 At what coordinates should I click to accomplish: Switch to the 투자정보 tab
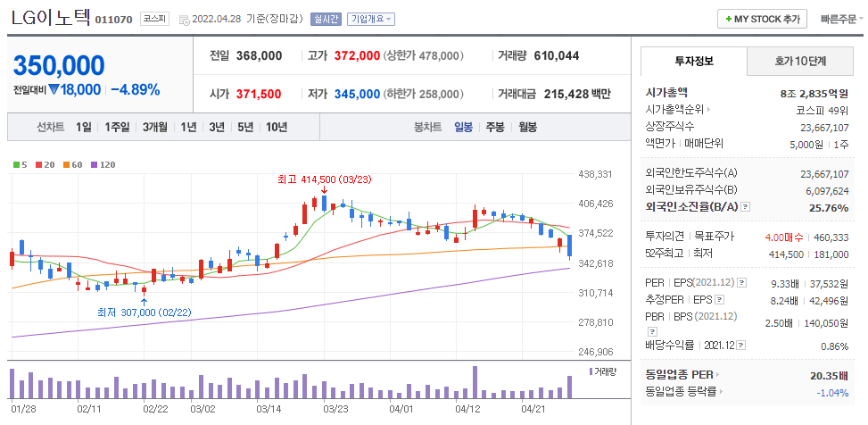click(694, 61)
